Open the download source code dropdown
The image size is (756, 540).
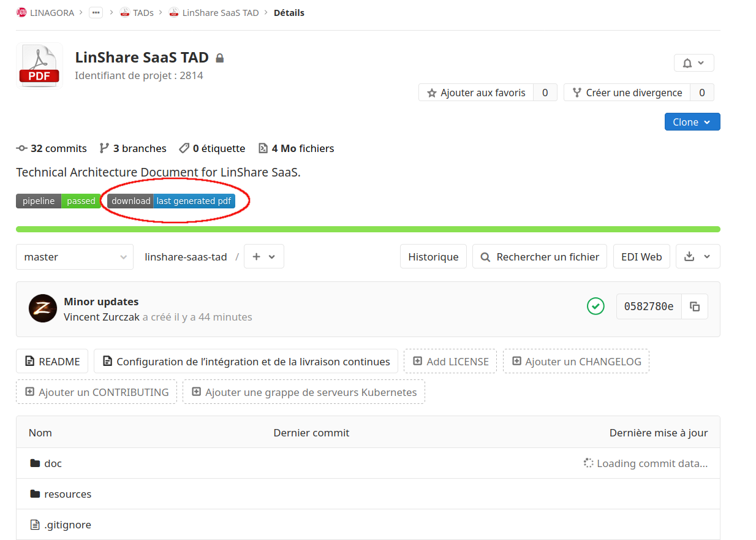coord(697,257)
